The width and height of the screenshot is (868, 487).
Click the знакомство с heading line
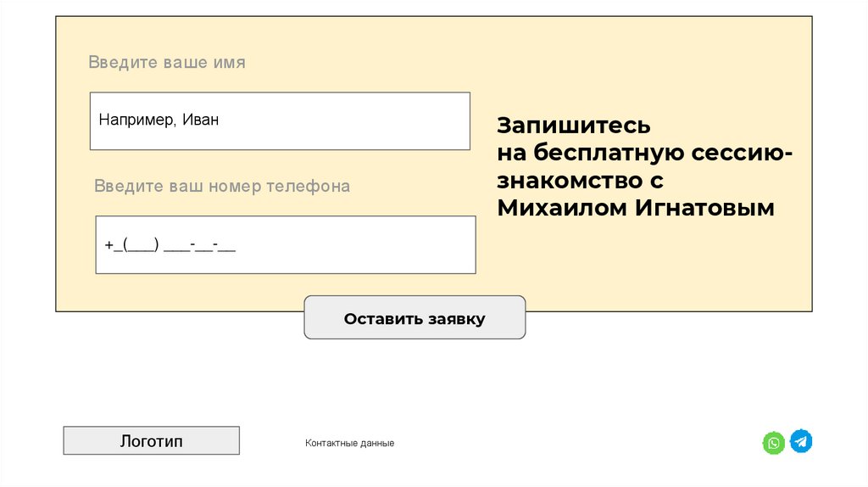pyautogui.click(x=580, y=181)
